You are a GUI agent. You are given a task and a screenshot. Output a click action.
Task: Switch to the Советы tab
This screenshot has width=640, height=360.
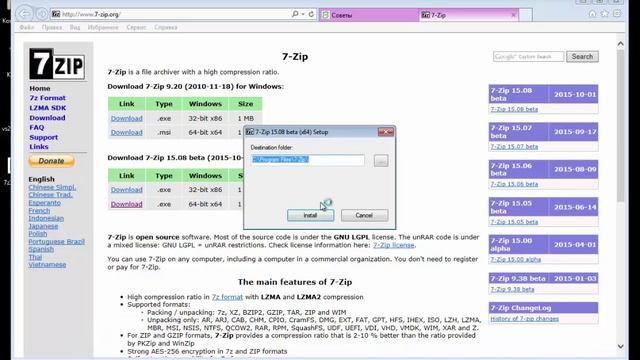pyautogui.click(x=369, y=15)
